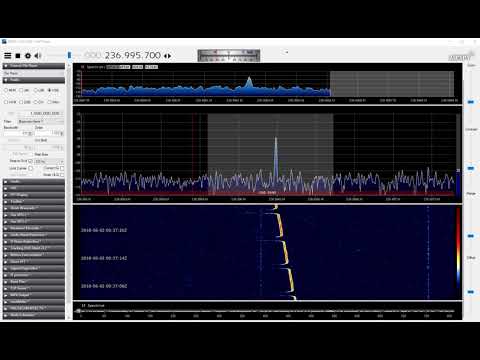Click the tuning arrows beside the frequency
This screenshot has height=360, width=480.
(168, 56)
